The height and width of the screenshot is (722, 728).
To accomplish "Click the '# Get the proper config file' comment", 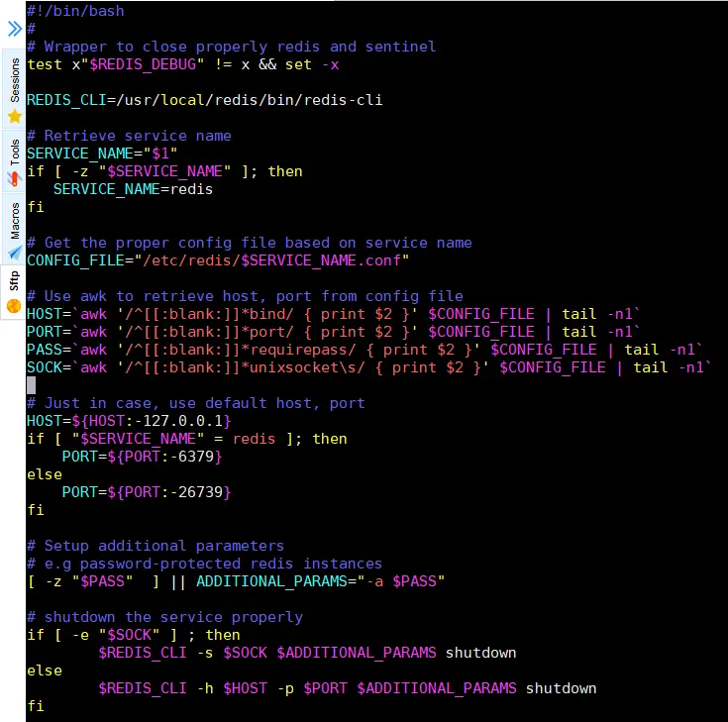I will [x=250, y=243].
